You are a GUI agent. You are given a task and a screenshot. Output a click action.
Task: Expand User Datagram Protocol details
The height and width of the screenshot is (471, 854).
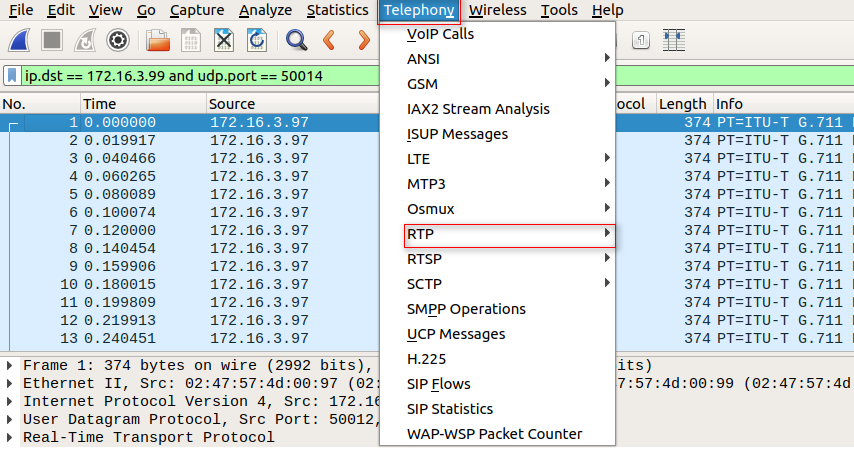click(x=9, y=419)
